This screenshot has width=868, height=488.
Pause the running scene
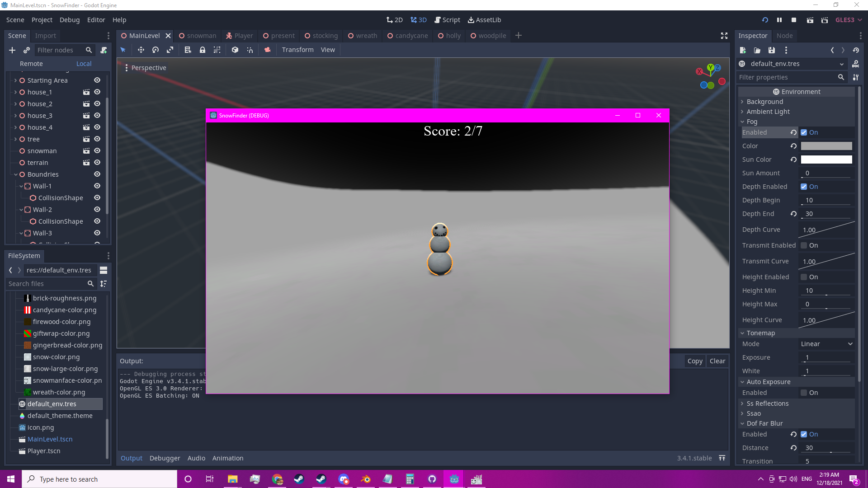point(779,20)
